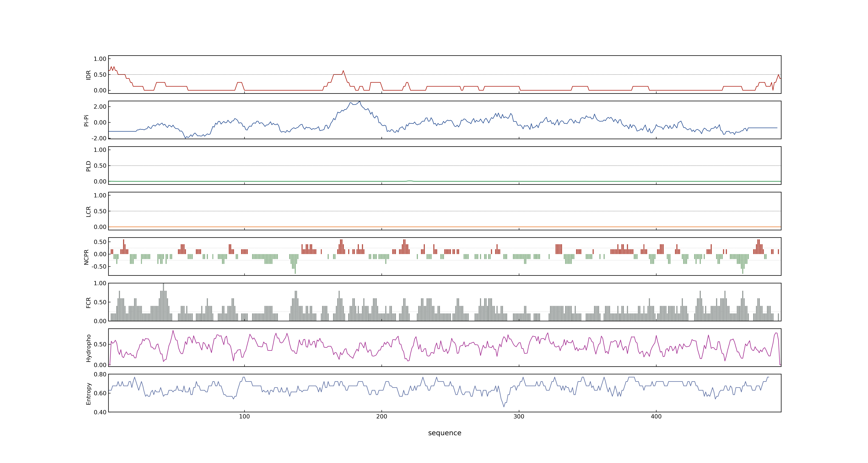Viewport: 868px width, 463px height.
Task: Click the 1.00 tick of PLD panel
Action: (x=100, y=150)
